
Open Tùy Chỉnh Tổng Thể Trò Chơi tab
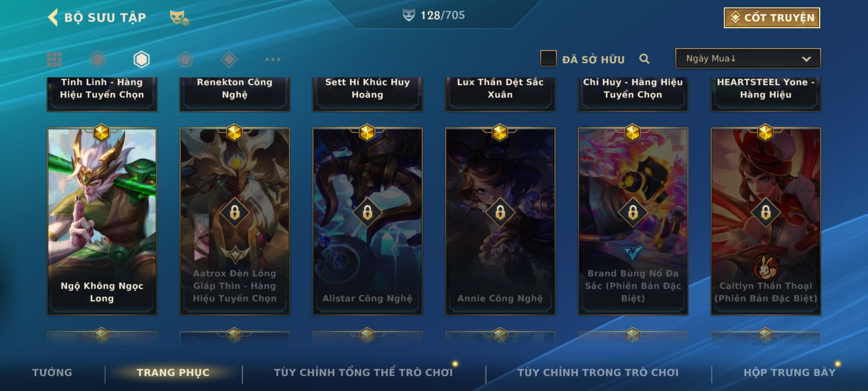(363, 373)
